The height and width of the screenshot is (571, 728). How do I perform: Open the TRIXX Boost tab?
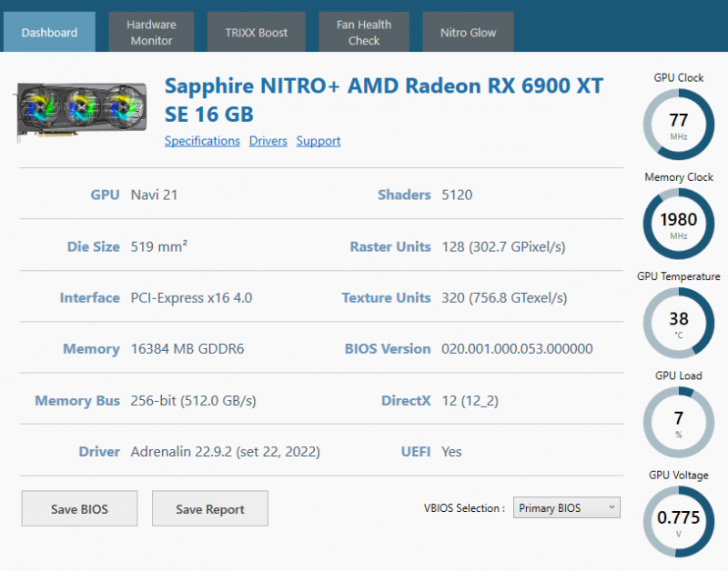coord(257,32)
